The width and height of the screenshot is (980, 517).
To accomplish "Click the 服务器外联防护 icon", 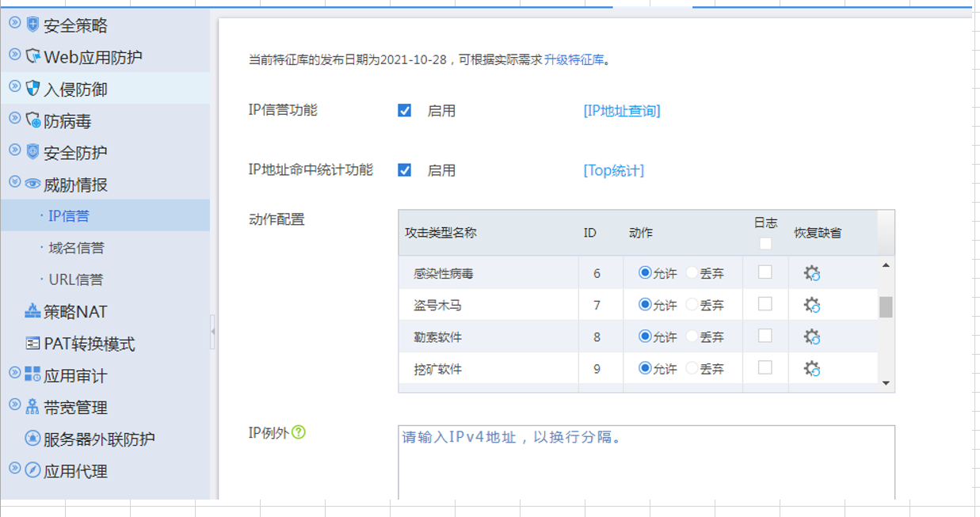I will point(32,438).
